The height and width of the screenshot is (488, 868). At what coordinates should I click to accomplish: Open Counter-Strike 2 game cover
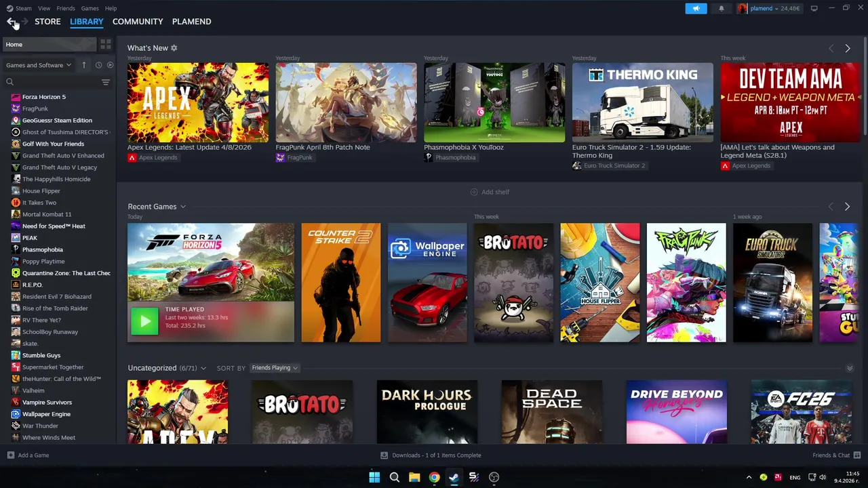[341, 283]
